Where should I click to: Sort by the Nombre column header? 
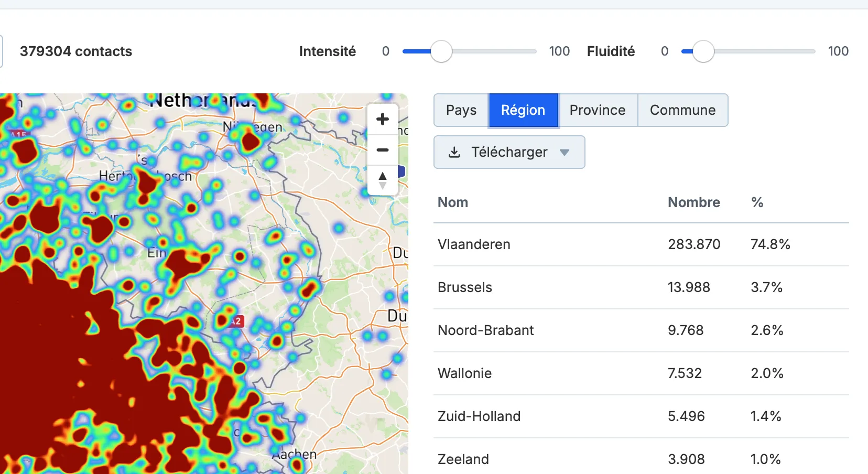(x=694, y=202)
